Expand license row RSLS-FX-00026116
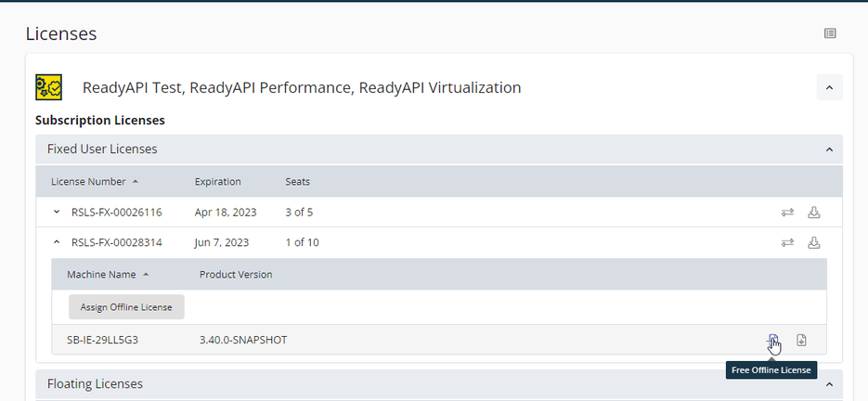The width and height of the screenshot is (868, 401). tap(57, 213)
